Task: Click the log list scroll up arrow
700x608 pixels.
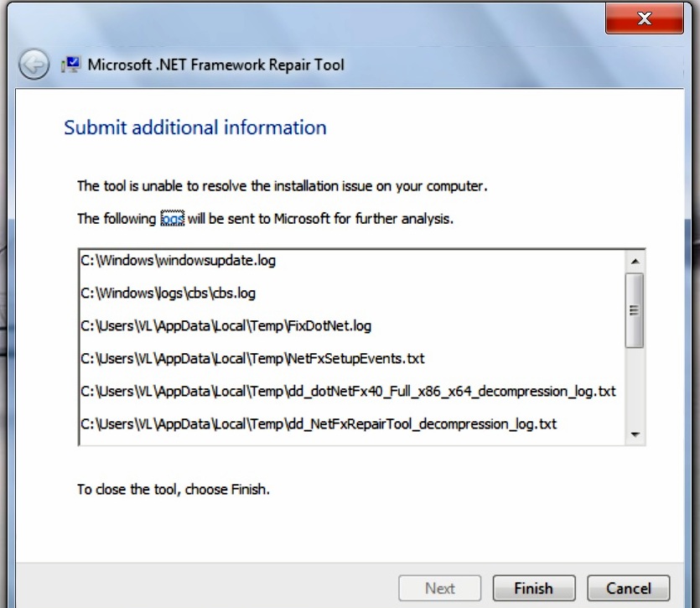Action: 635,262
